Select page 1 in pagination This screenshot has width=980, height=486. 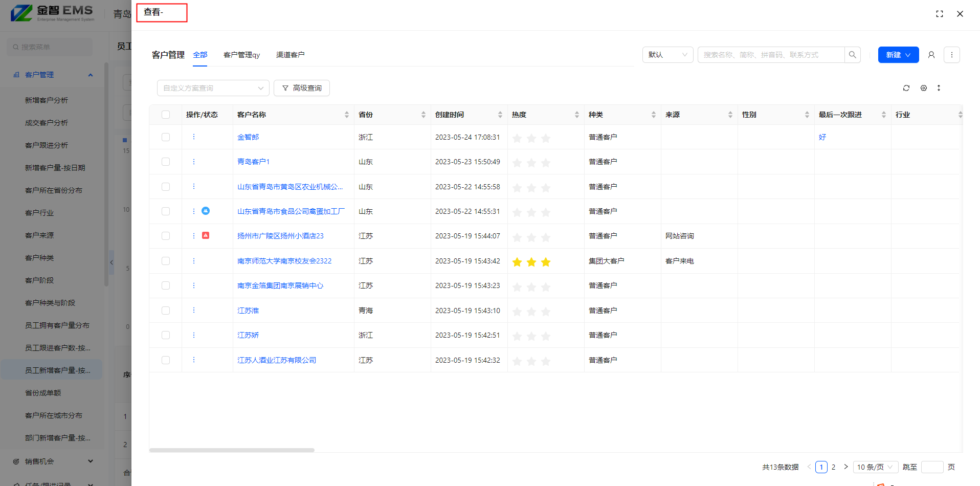coord(821,467)
